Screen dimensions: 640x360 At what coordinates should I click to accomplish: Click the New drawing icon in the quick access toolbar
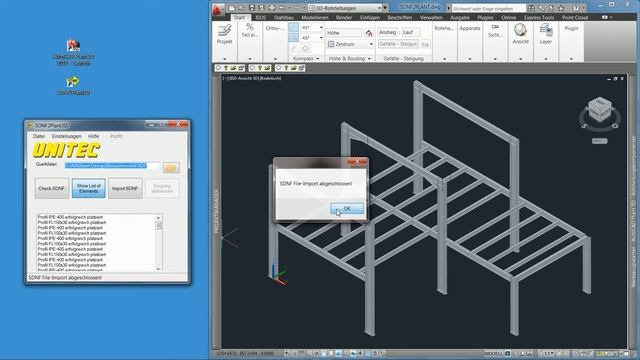click(x=232, y=8)
